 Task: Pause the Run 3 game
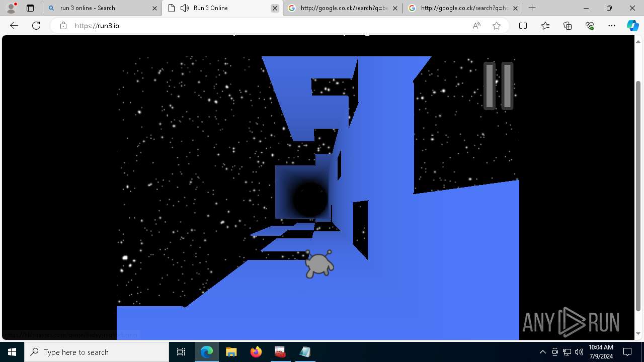[x=498, y=86]
